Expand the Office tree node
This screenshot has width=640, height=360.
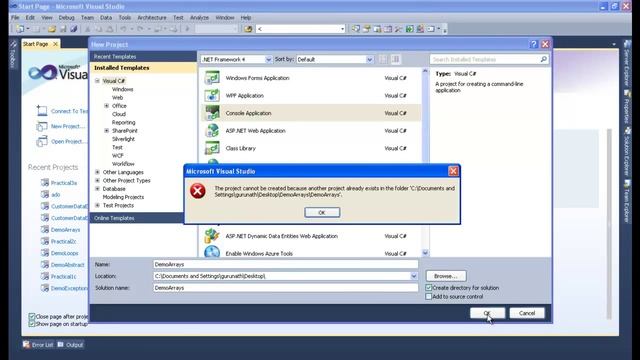pos(107,106)
